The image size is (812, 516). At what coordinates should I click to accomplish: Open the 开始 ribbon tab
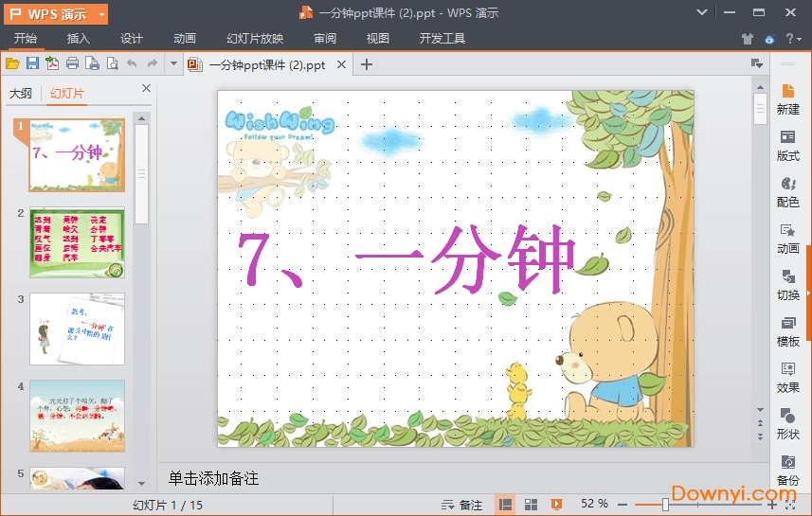[x=25, y=38]
